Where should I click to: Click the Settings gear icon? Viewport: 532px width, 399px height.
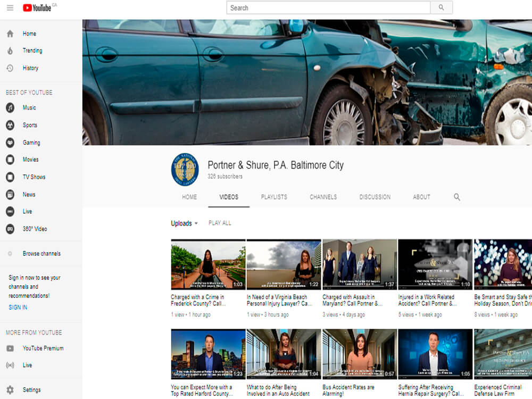pyautogui.click(x=10, y=390)
